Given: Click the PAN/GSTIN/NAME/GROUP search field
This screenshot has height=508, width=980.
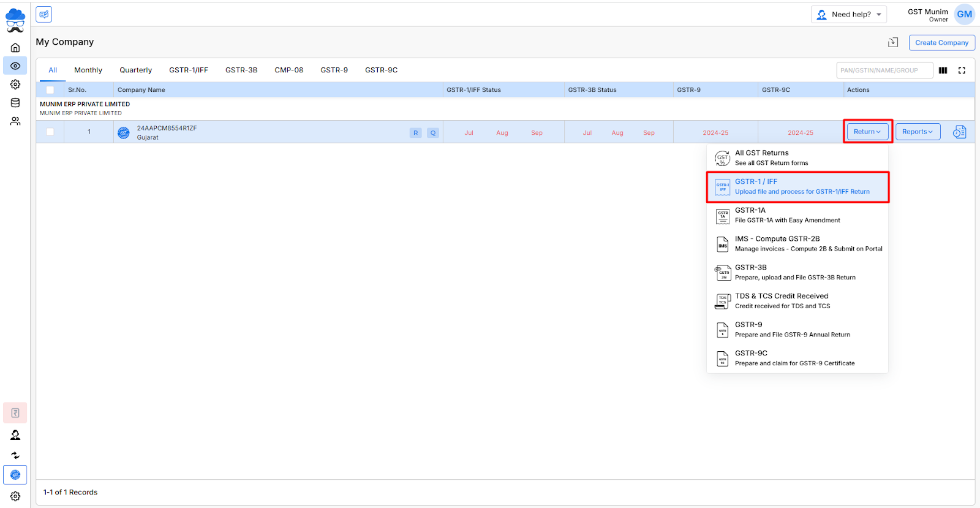Looking at the screenshot, I should pos(884,70).
